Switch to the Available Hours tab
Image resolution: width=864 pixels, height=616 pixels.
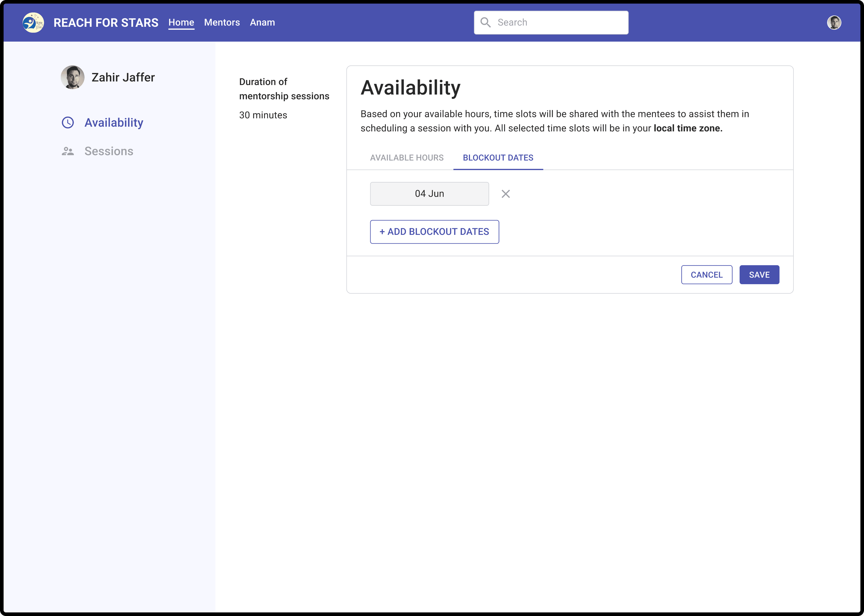click(407, 158)
